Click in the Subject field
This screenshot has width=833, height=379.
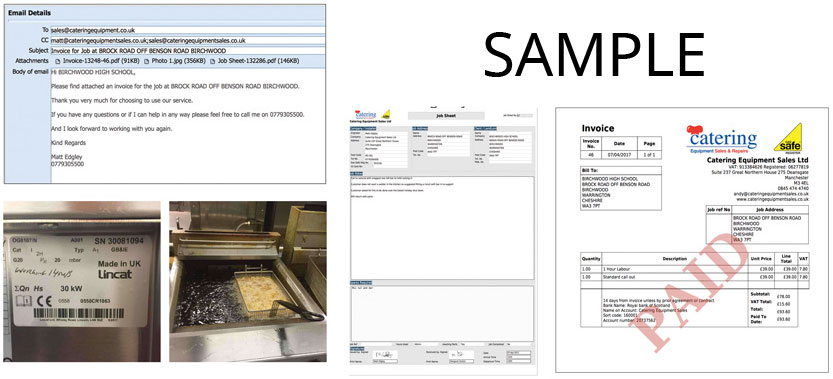(188, 50)
